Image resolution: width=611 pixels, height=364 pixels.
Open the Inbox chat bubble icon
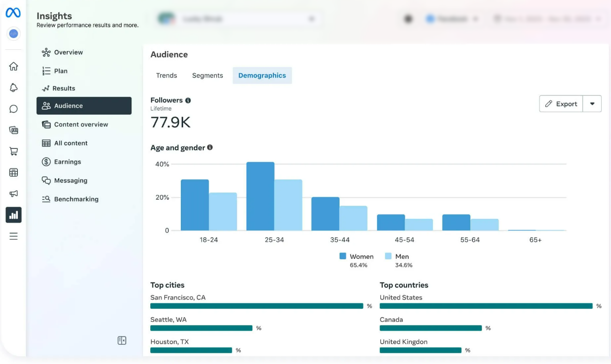tap(14, 109)
